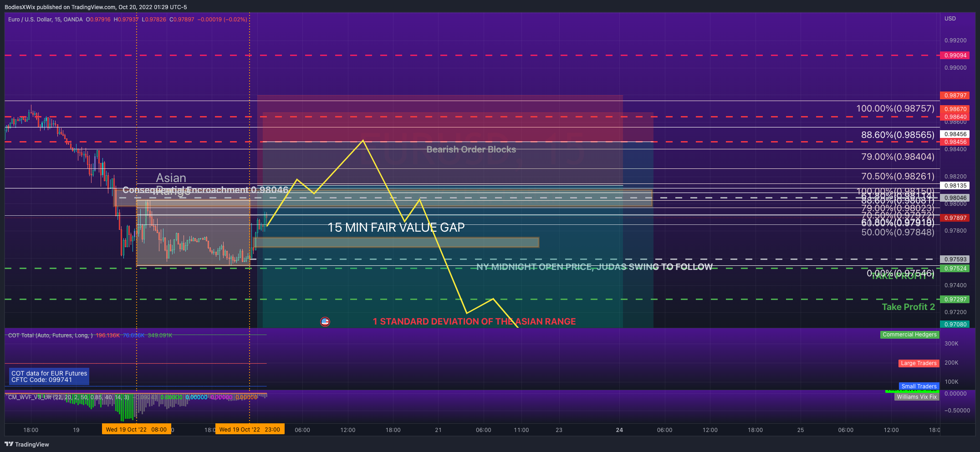Click the Wed 19 Oct '22 23:00 time marker
This screenshot has width=980, height=452.
pyautogui.click(x=250, y=429)
